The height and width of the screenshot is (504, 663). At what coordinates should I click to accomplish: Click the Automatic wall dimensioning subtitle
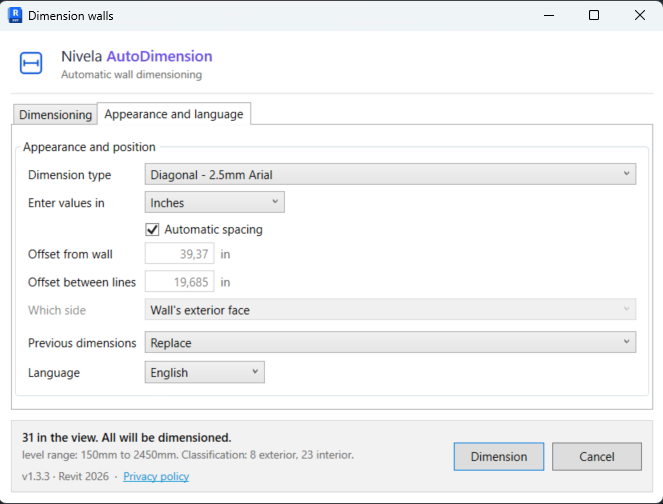132,74
